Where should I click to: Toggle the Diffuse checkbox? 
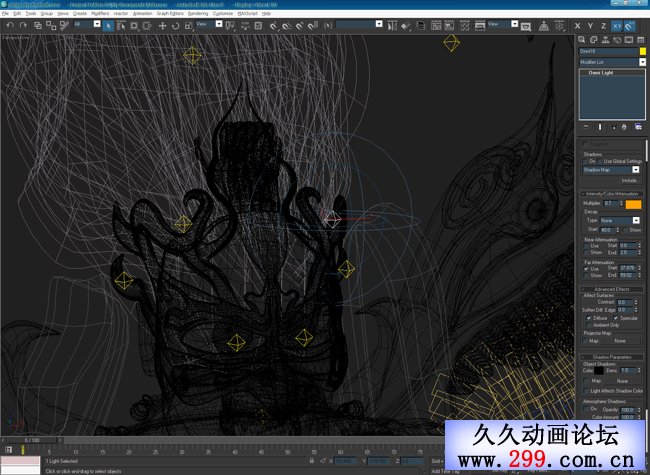[x=589, y=318]
